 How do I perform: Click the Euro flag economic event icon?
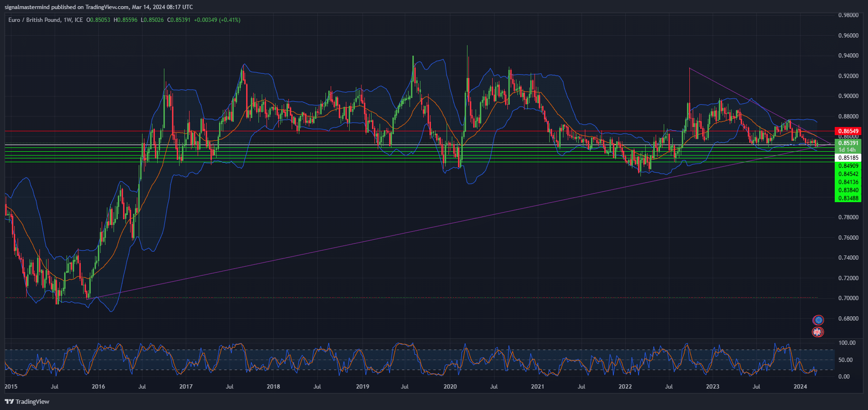point(818,320)
